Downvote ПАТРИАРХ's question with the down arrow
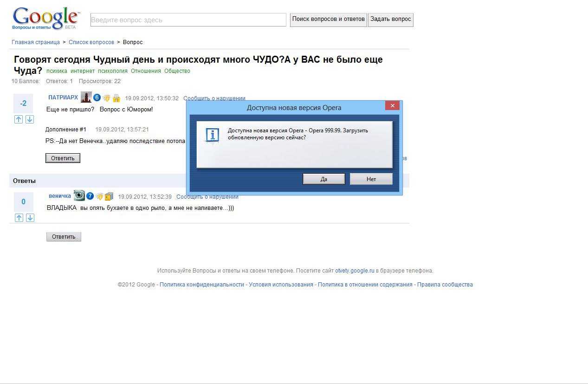Screen dimensions: 588x384 pos(30,119)
